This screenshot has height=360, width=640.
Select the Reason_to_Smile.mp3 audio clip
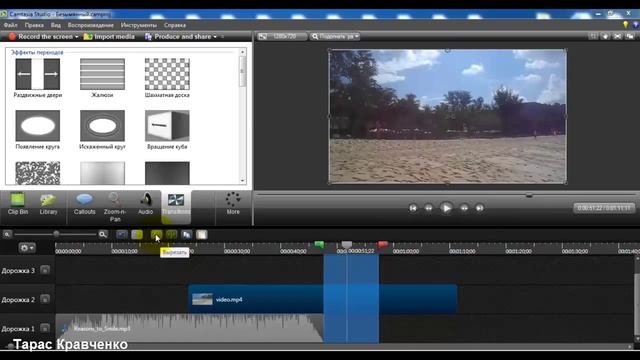coord(189,328)
